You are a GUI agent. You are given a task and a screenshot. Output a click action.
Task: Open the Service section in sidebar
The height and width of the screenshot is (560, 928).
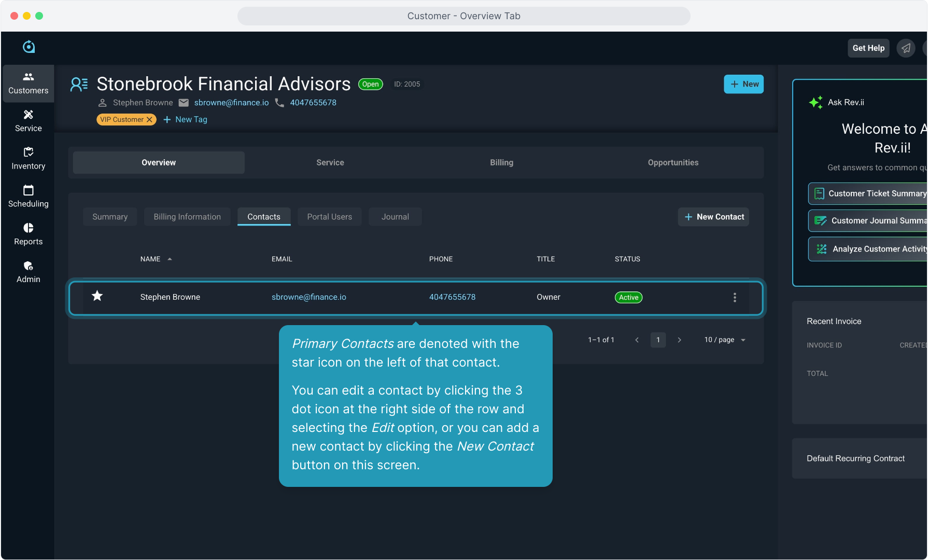[x=28, y=121]
